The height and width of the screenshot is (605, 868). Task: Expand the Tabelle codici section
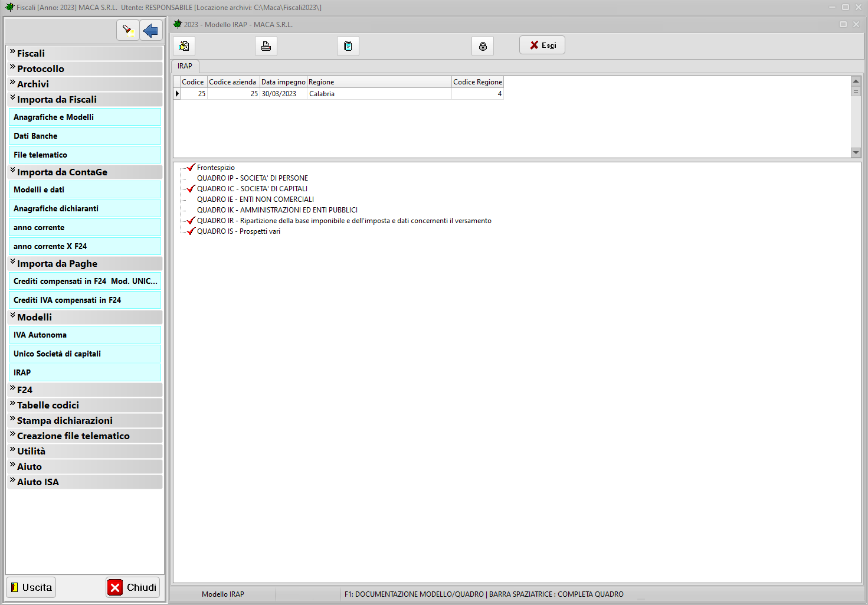coord(48,405)
